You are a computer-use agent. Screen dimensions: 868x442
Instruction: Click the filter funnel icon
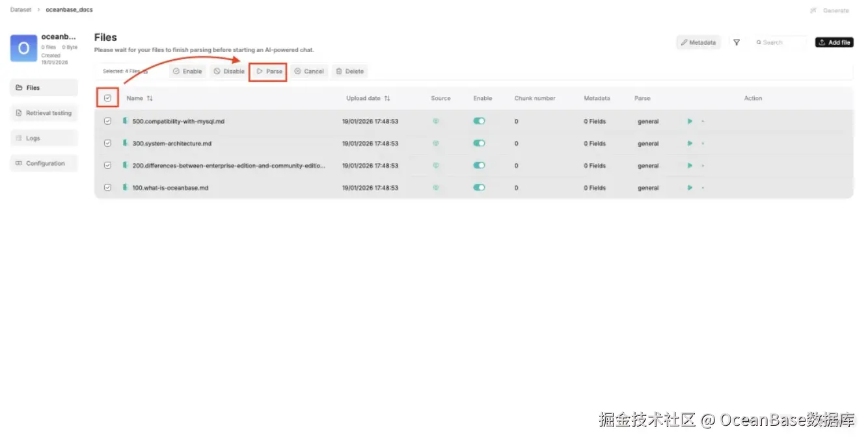pyautogui.click(x=737, y=42)
